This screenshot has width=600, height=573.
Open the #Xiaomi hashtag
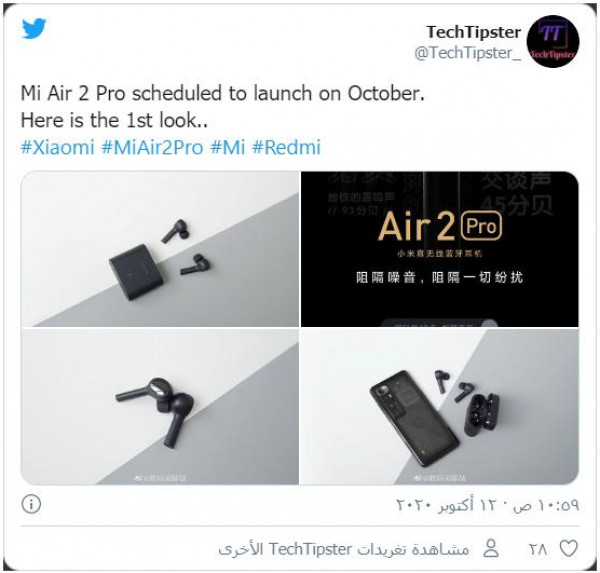57,147
